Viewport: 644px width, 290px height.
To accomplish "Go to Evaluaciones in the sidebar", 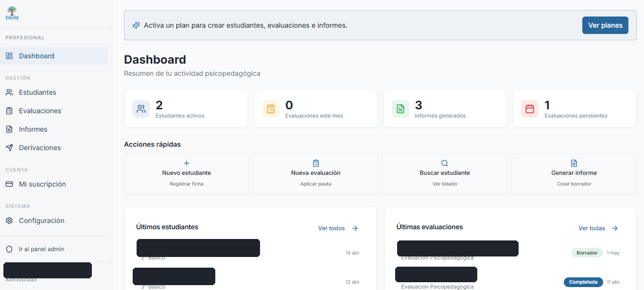I will click(x=54, y=111).
